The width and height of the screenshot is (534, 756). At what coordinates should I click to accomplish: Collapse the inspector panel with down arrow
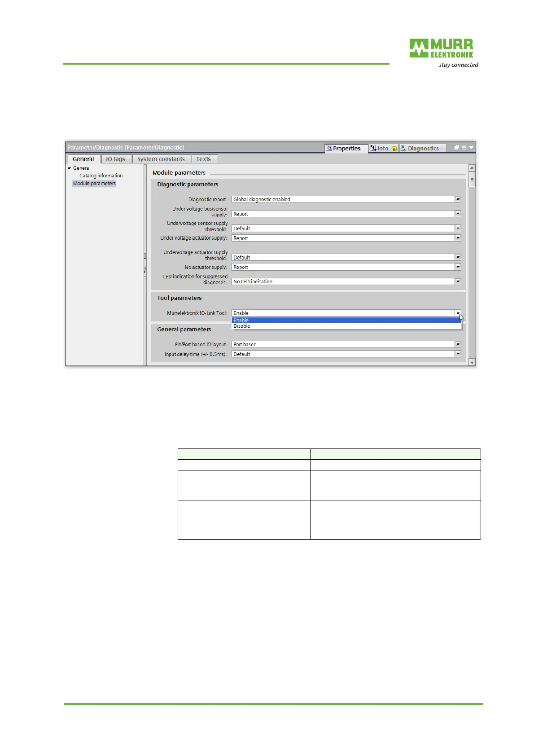471,147
